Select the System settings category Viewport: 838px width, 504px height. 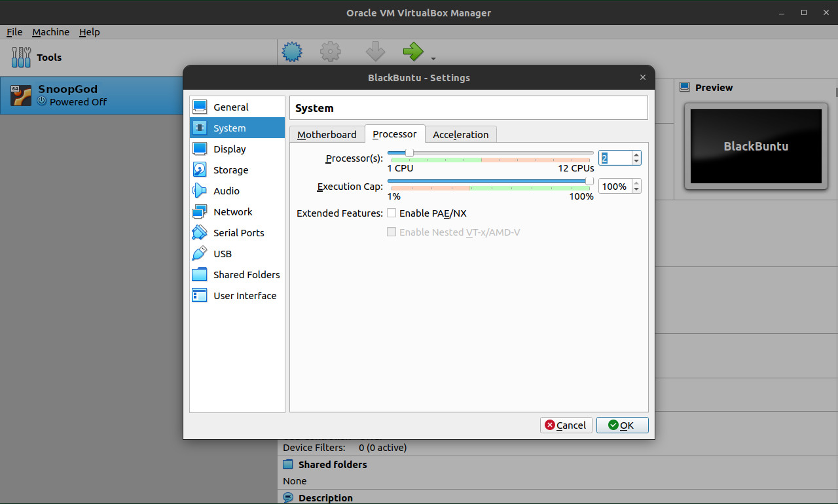click(x=237, y=128)
